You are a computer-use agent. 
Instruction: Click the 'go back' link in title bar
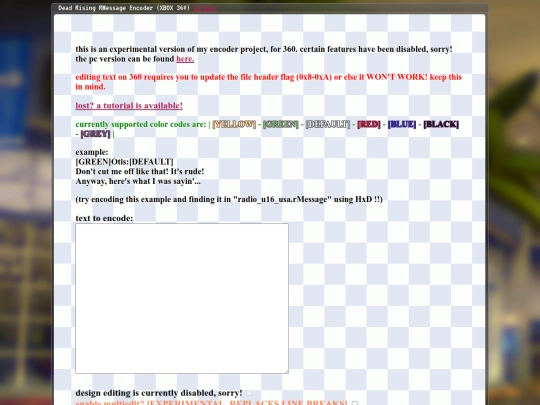pos(205,8)
